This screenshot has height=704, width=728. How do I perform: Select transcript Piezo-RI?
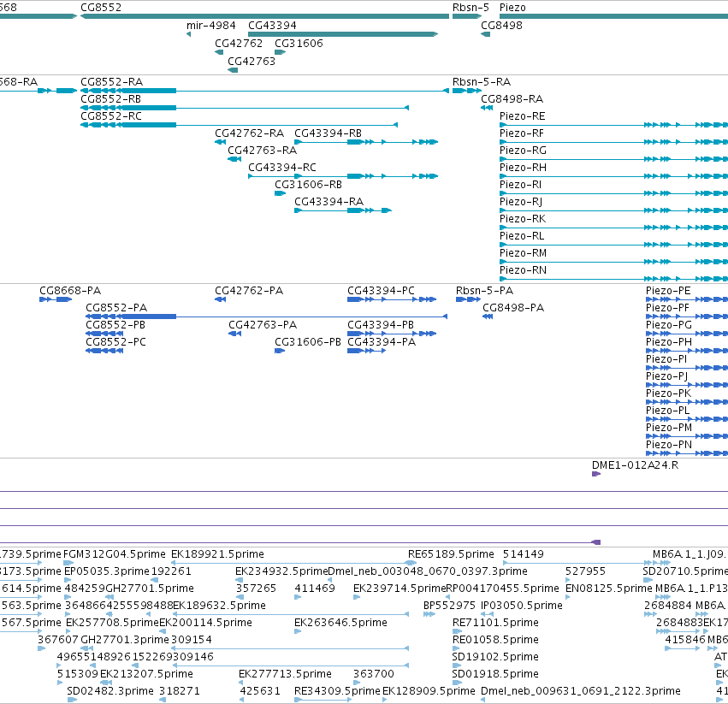[x=520, y=185]
